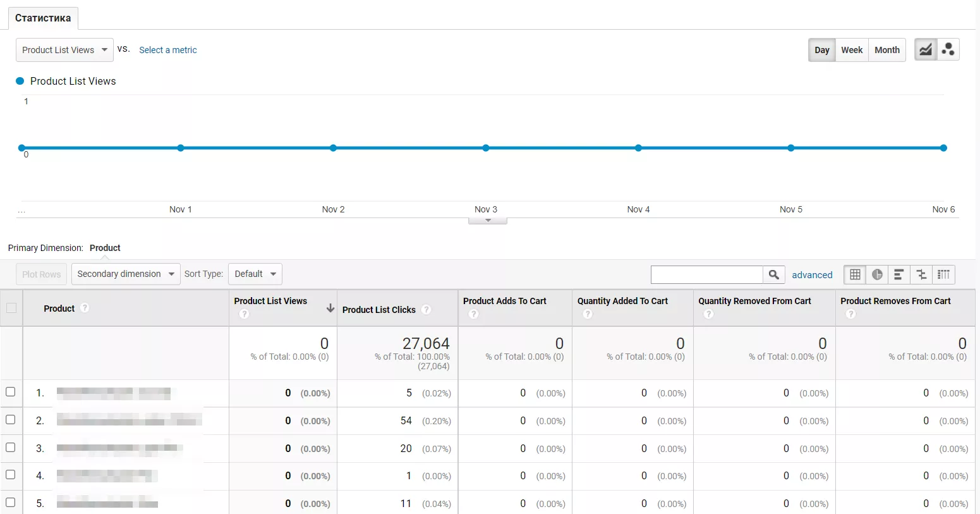Sort by Product Removes From Cart column
The image size is (980, 514).
click(895, 301)
